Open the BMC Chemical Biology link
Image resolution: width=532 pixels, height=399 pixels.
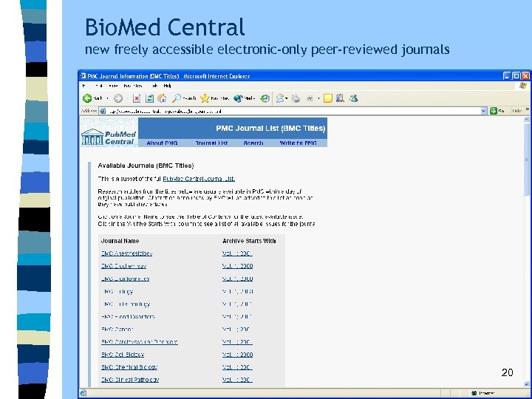coord(129,367)
